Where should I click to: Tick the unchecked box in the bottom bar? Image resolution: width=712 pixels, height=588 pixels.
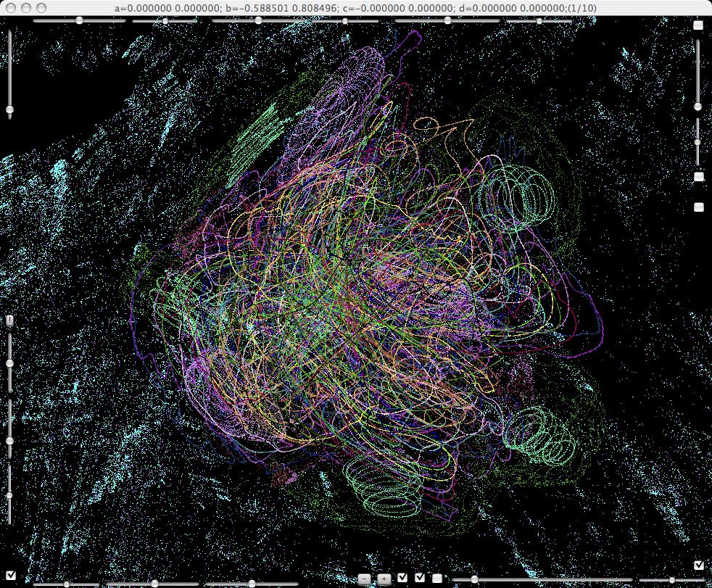[x=436, y=579]
